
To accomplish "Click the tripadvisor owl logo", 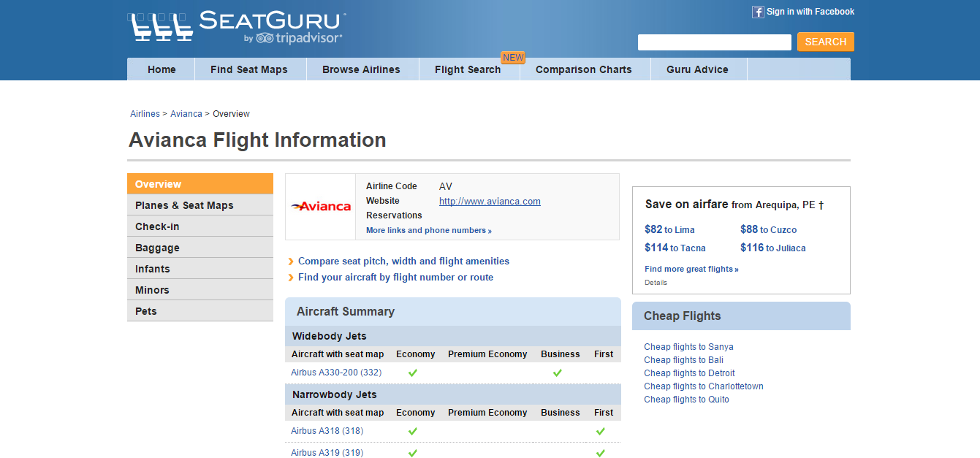I will [265, 38].
